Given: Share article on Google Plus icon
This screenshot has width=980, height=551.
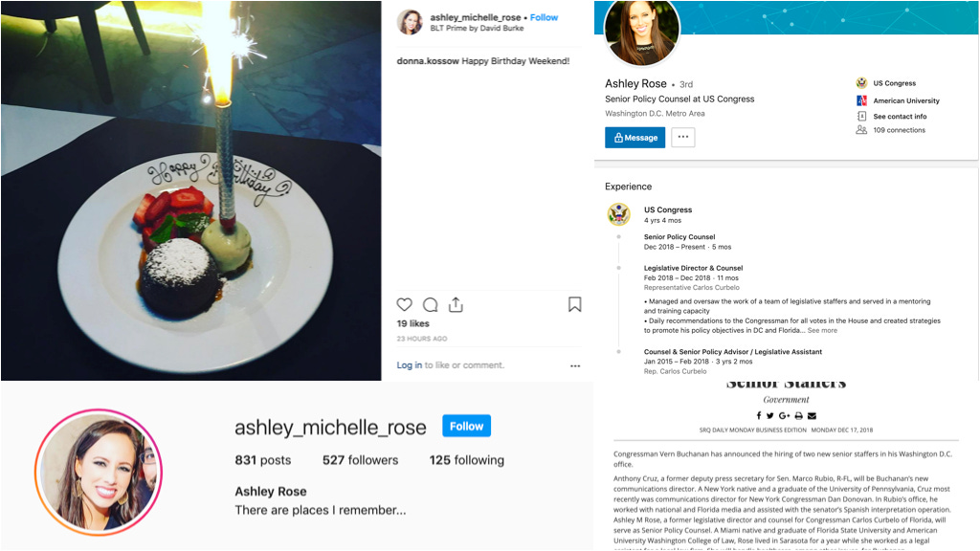Looking at the screenshot, I should [x=785, y=415].
